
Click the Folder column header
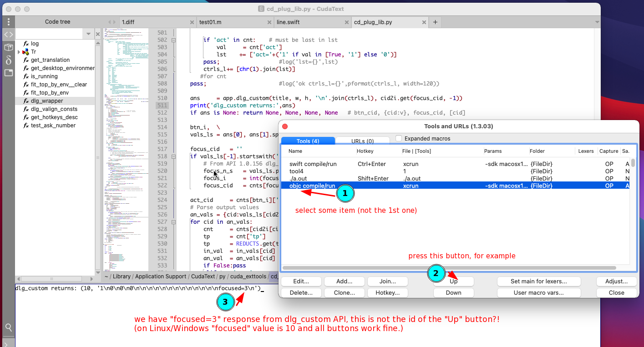pyautogui.click(x=552, y=151)
